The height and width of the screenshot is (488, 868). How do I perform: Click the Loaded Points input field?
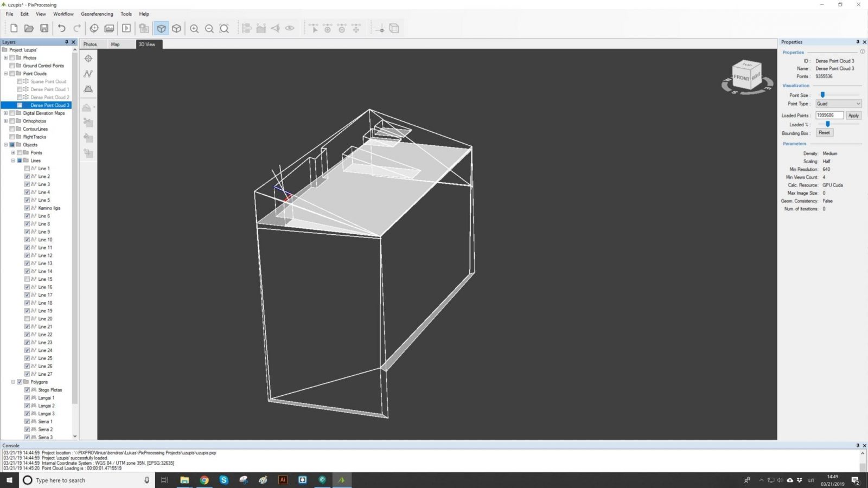pyautogui.click(x=829, y=115)
